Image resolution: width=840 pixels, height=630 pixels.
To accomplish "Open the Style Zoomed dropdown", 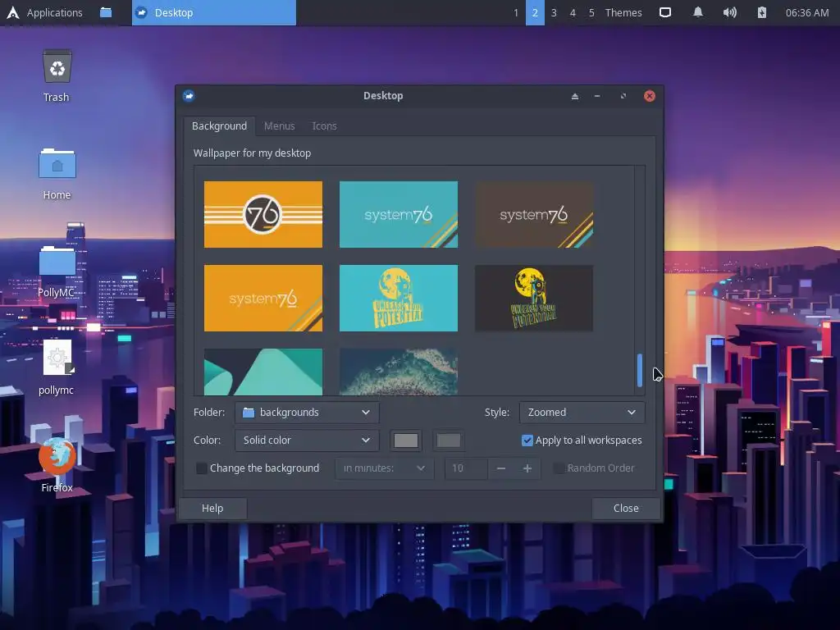I will [x=582, y=413].
